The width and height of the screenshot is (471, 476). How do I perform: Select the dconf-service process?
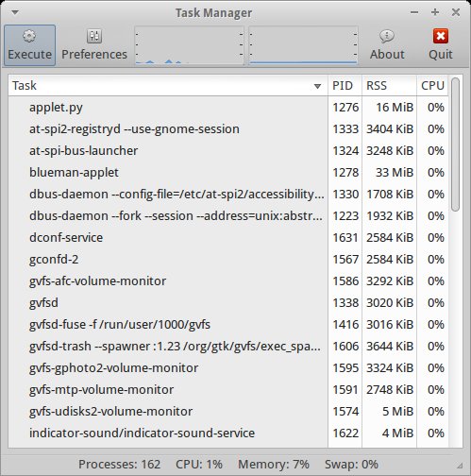click(228, 238)
